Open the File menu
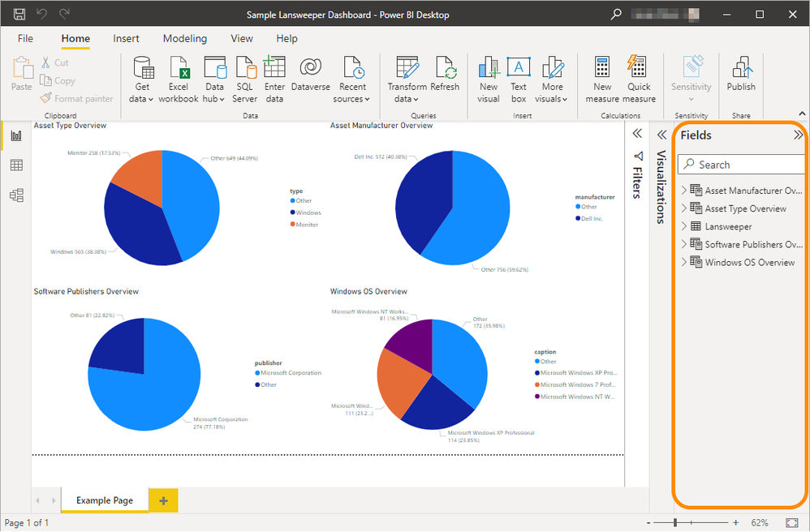Viewport: 810px width, 532px height. pyautogui.click(x=25, y=39)
